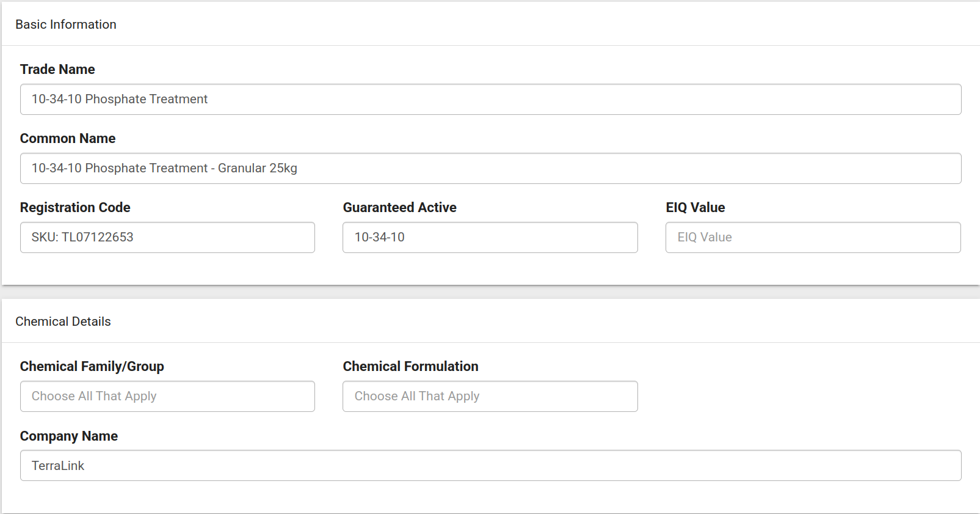
Task: Click the Guaranteed Active label
Action: [x=399, y=207]
